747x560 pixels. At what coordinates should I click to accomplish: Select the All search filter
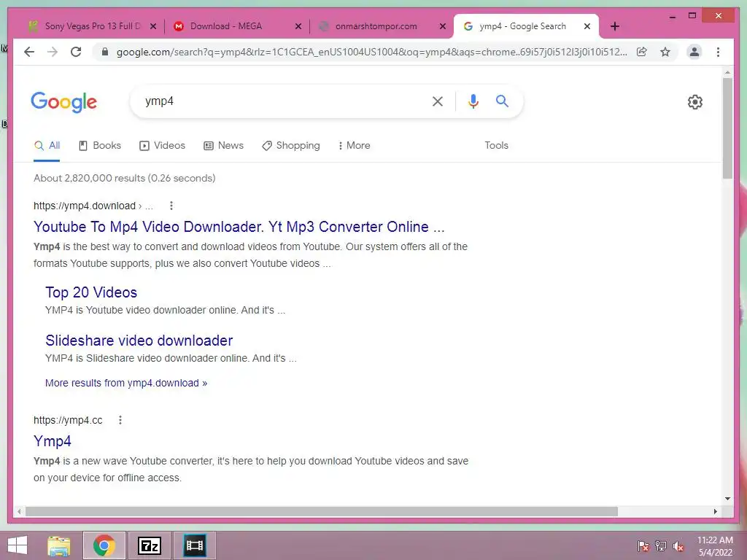click(47, 146)
